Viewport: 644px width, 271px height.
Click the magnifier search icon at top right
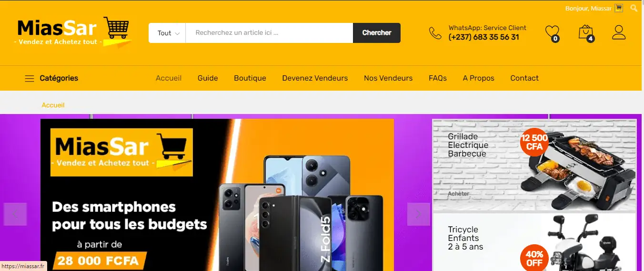click(x=634, y=8)
